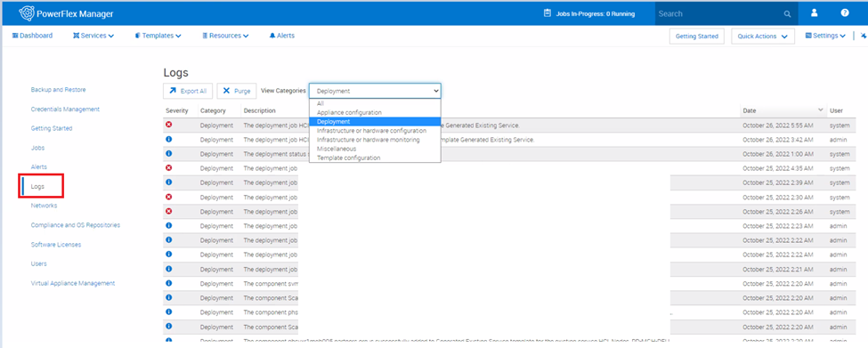Click the Jobs In-Progress clipboard icon
The height and width of the screenshot is (348, 868).
[x=548, y=13]
